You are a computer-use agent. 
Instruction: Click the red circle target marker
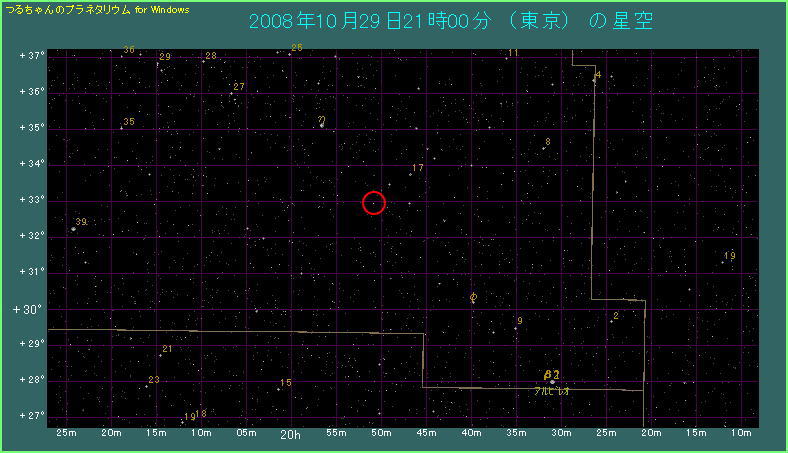(374, 203)
